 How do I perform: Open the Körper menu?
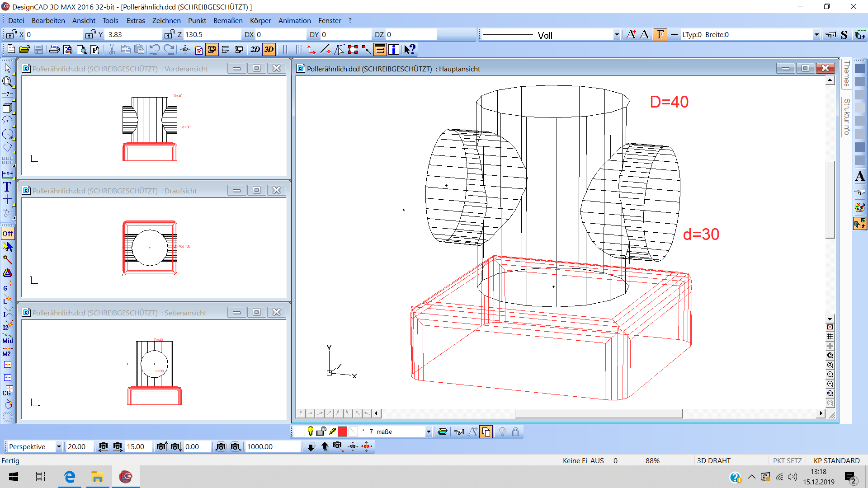point(260,20)
